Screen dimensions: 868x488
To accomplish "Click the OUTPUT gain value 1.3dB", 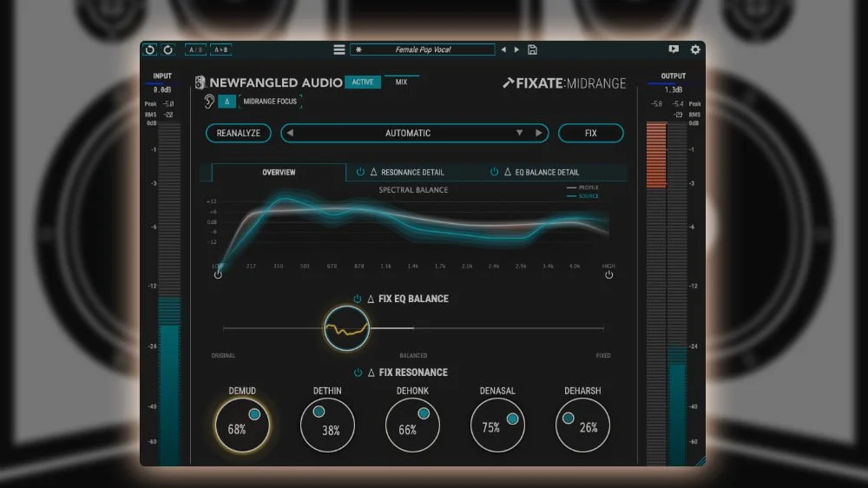I will (674, 89).
